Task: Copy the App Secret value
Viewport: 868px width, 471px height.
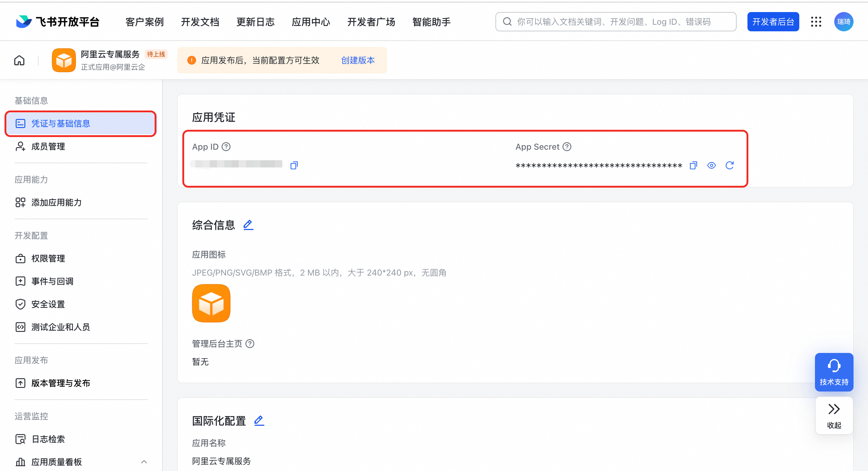Action: tap(693, 165)
